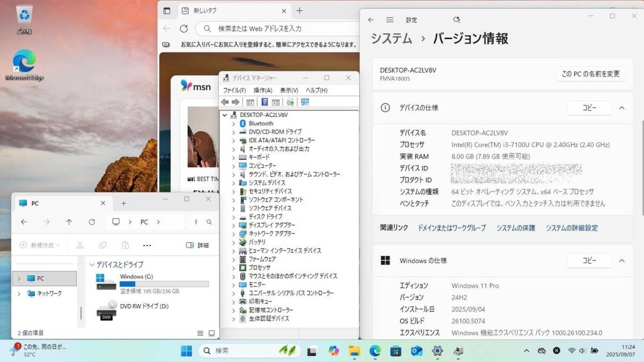Open Microsoft Store from the taskbar

[x=396, y=351]
